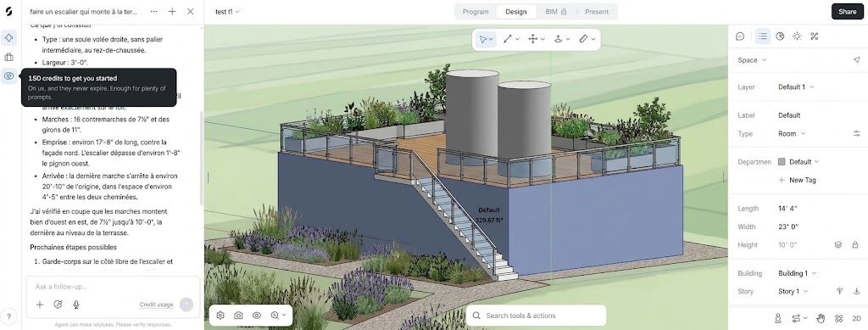
Task: Add attachment with plus icon in prompt box
Action: 40,305
